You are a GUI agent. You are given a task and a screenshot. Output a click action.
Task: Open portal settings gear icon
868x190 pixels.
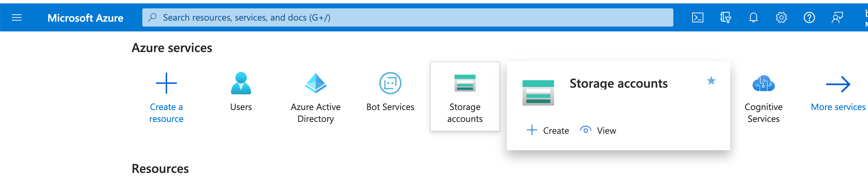click(x=781, y=17)
